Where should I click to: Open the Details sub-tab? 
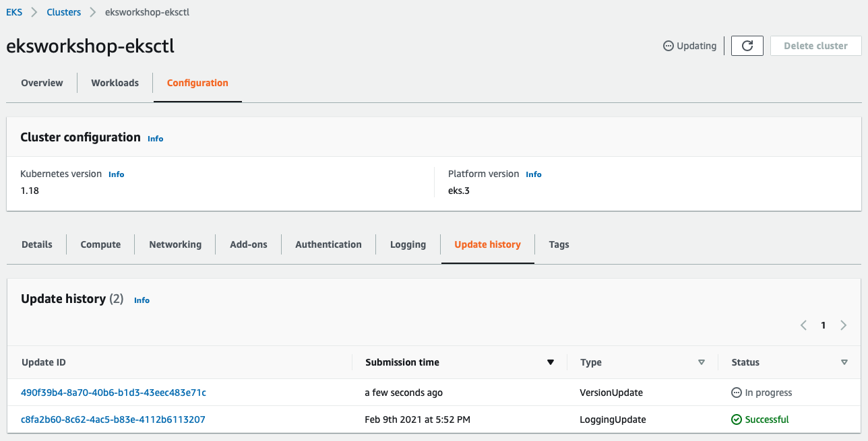[37, 244]
